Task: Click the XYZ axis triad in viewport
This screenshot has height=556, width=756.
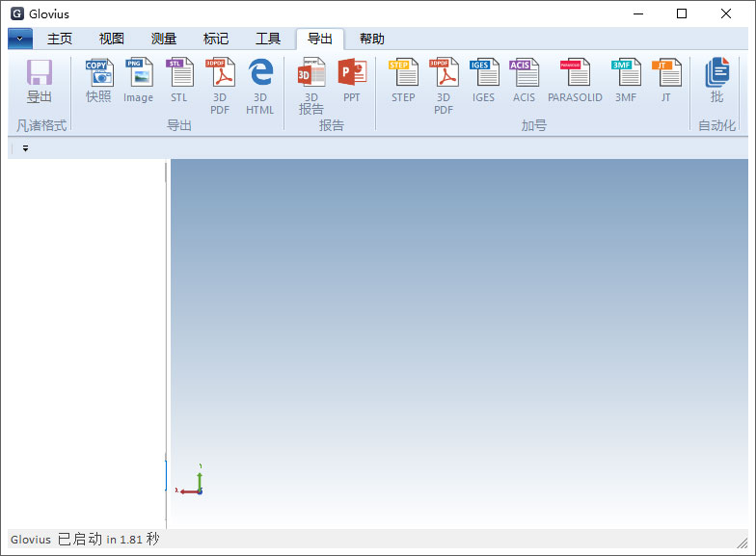Action: pos(190,480)
